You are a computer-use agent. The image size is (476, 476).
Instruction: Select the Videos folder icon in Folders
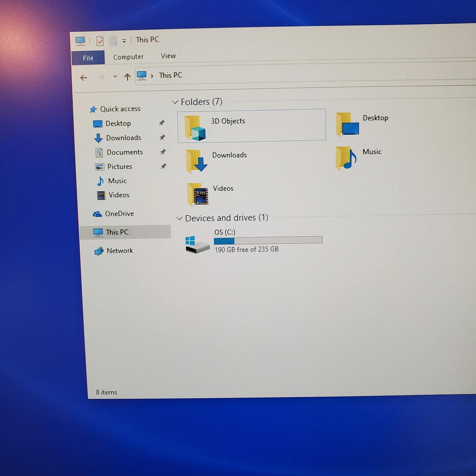coord(198,194)
